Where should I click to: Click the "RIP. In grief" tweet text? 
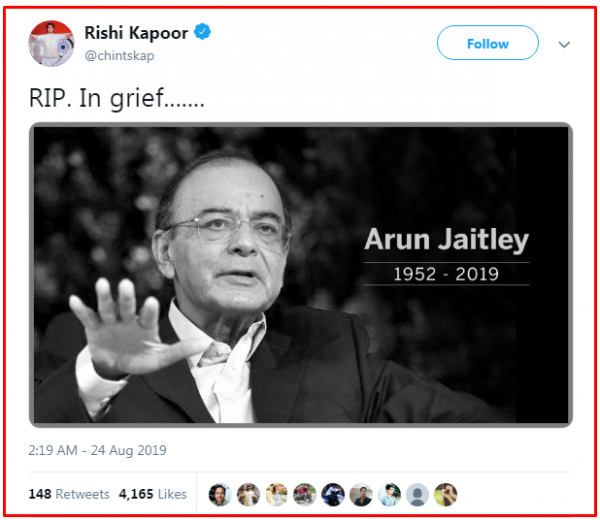(117, 98)
